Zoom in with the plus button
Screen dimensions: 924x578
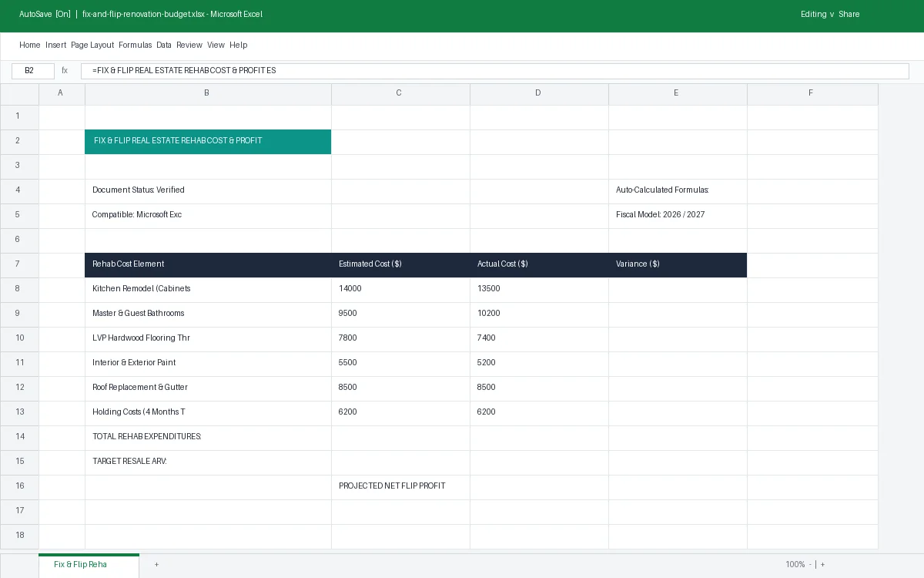pyautogui.click(x=822, y=565)
